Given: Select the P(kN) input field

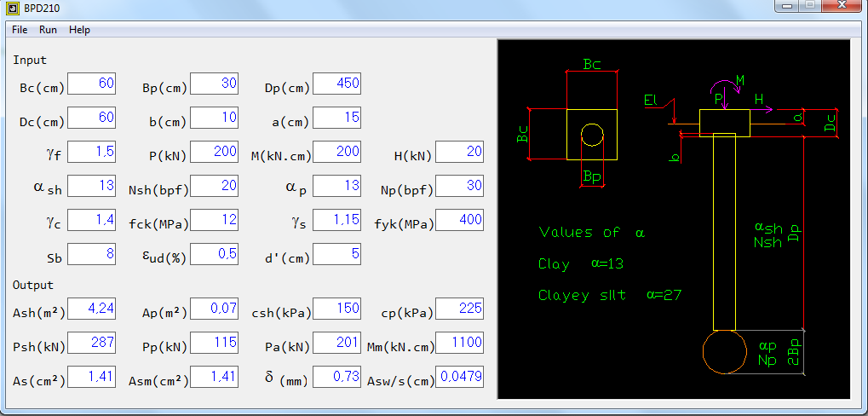Looking at the screenshot, I should tap(215, 153).
